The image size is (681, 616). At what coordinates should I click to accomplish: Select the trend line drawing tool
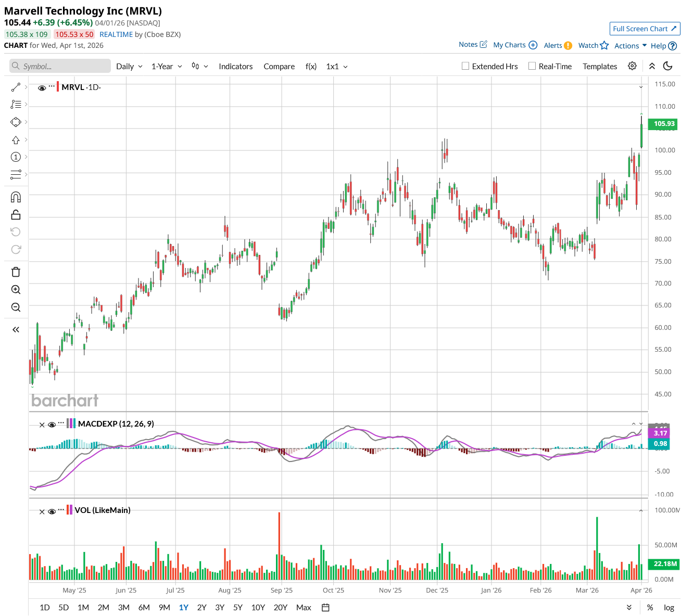(16, 87)
